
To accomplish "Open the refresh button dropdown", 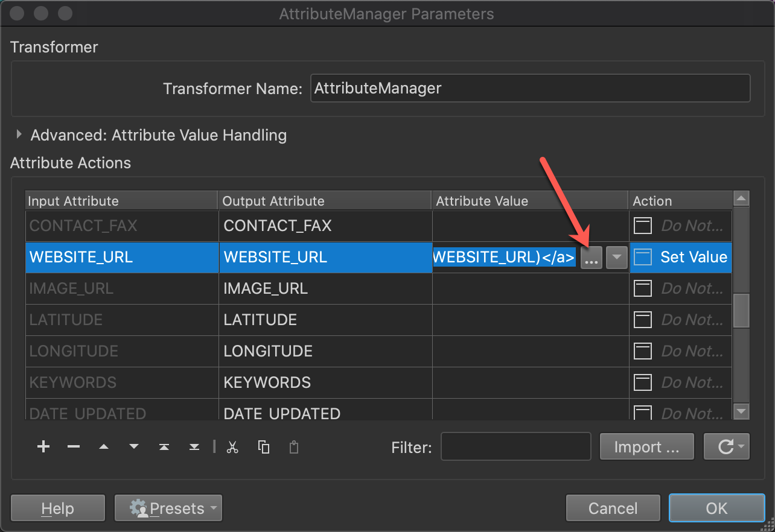I will [x=727, y=447].
